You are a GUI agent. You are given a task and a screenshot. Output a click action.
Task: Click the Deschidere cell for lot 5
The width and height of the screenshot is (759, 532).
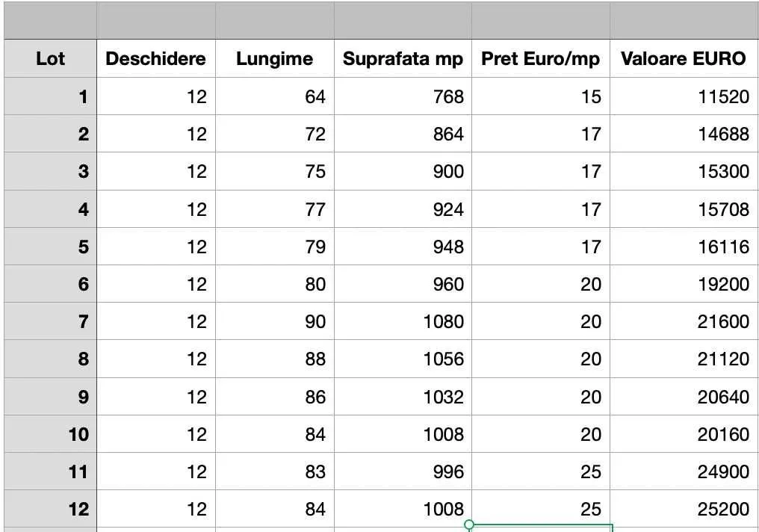155,247
